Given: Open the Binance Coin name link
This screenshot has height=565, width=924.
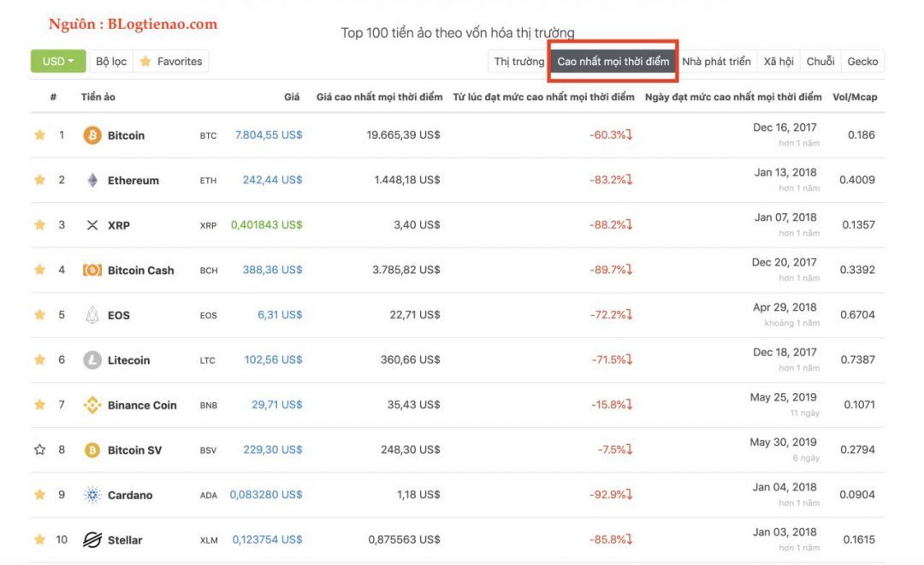Looking at the screenshot, I should click(142, 405).
